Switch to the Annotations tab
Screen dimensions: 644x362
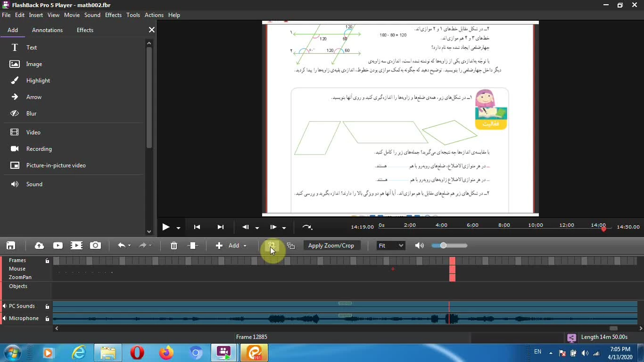[47, 30]
